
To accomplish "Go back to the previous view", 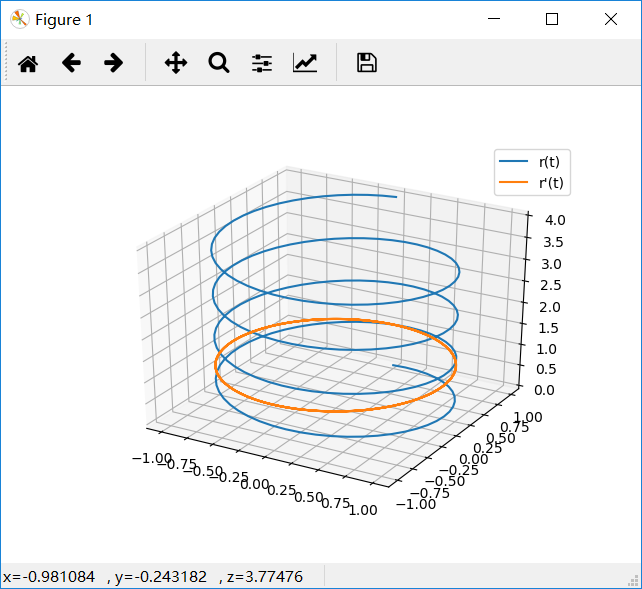I will click(71, 63).
